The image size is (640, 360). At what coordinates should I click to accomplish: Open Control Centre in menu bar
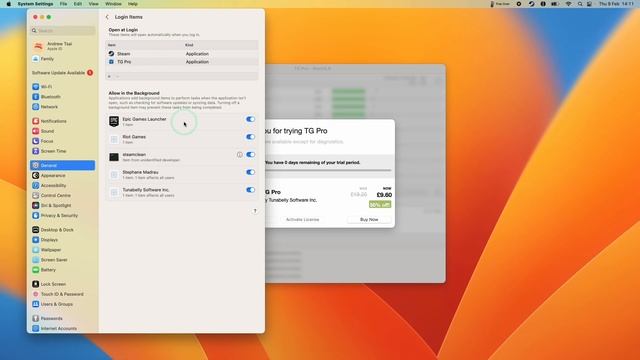click(589, 4)
